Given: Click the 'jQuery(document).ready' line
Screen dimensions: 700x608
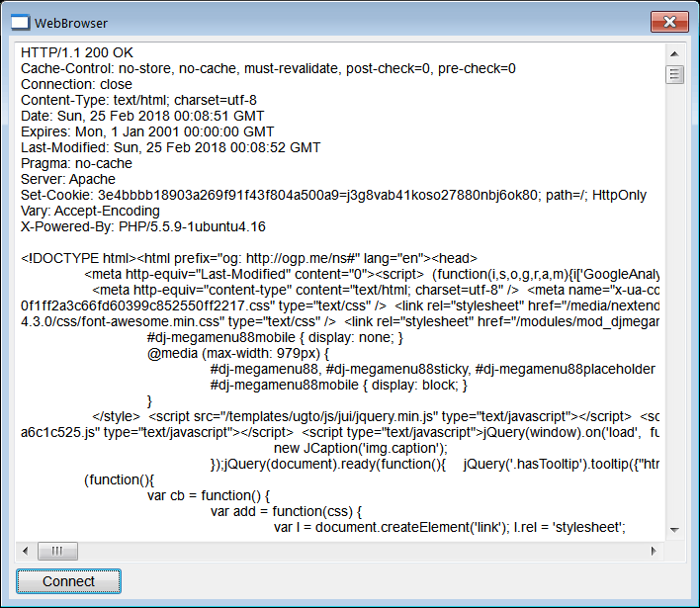Looking at the screenshot, I should coord(435,465).
